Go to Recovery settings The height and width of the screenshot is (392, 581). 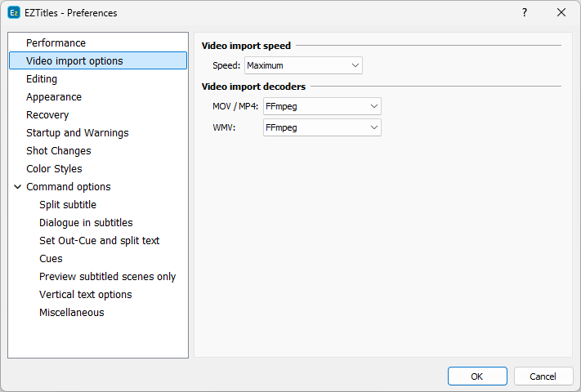[47, 115]
